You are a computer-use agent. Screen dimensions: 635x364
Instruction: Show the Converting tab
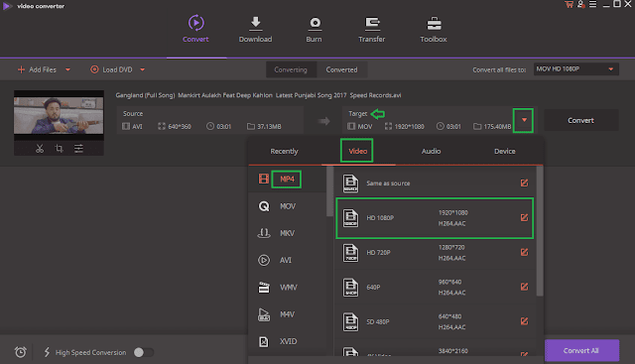tap(291, 69)
